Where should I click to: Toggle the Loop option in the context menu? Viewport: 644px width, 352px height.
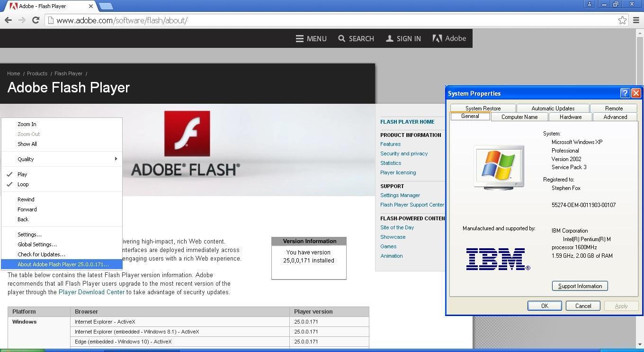click(62, 184)
